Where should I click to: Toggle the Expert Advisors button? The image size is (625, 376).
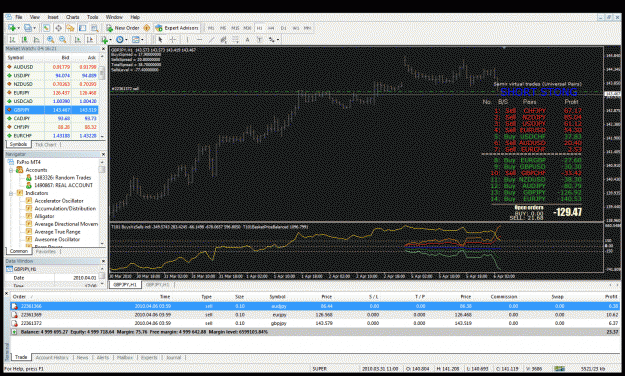click(177, 28)
